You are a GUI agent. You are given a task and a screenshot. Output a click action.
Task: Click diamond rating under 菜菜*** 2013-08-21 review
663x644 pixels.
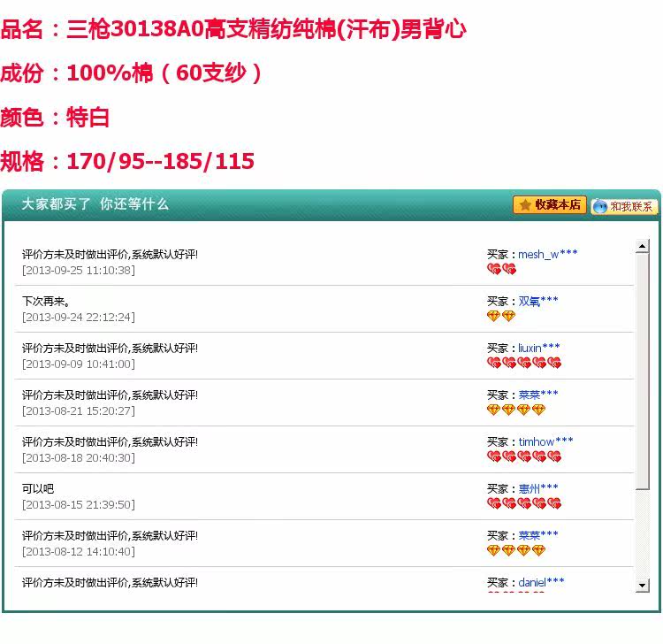[516, 410]
